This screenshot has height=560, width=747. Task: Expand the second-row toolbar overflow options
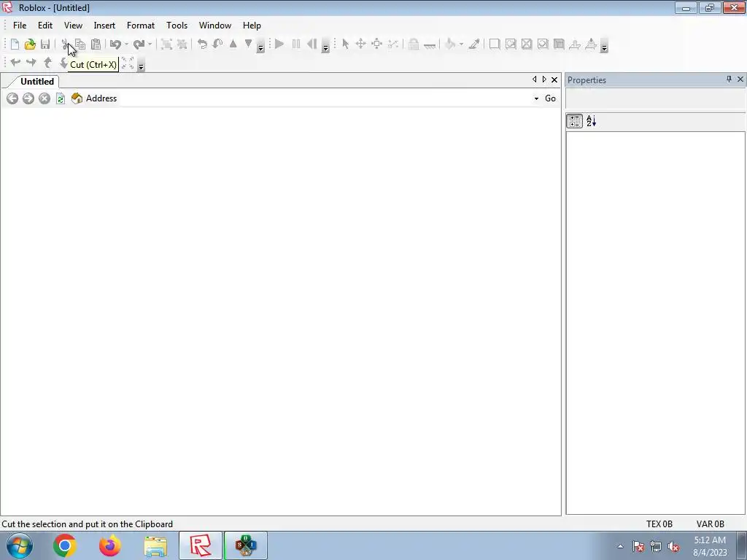click(141, 65)
